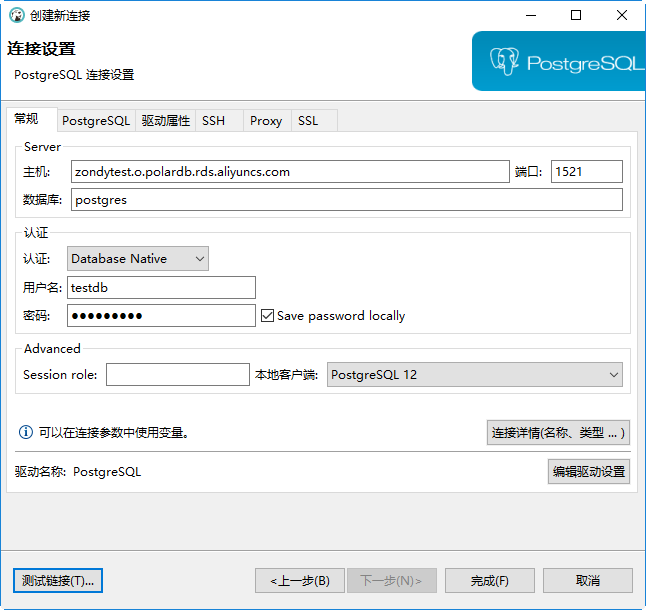This screenshot has width=646, height=610.
Task: Click the host address input field
Action: tap(288, 172)
